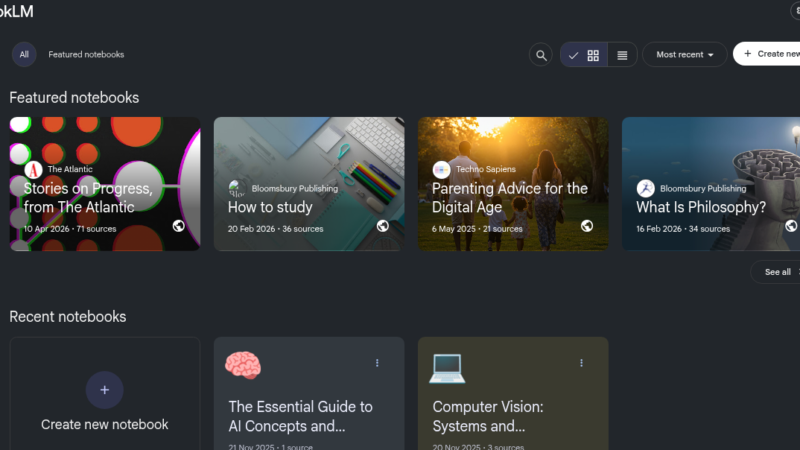Viewport: 800px width, 450px height.
Task: Select the All filter tab
Action: [x=24, y=55]
